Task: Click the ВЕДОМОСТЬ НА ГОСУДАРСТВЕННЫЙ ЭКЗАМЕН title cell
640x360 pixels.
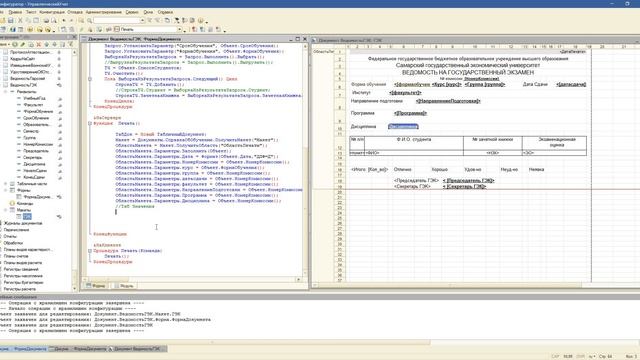Action: tap(468, 72)
